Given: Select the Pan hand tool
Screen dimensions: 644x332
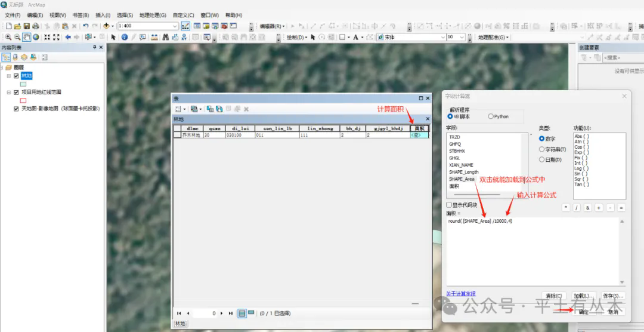Looking at the screenshot, I should 27,37.
